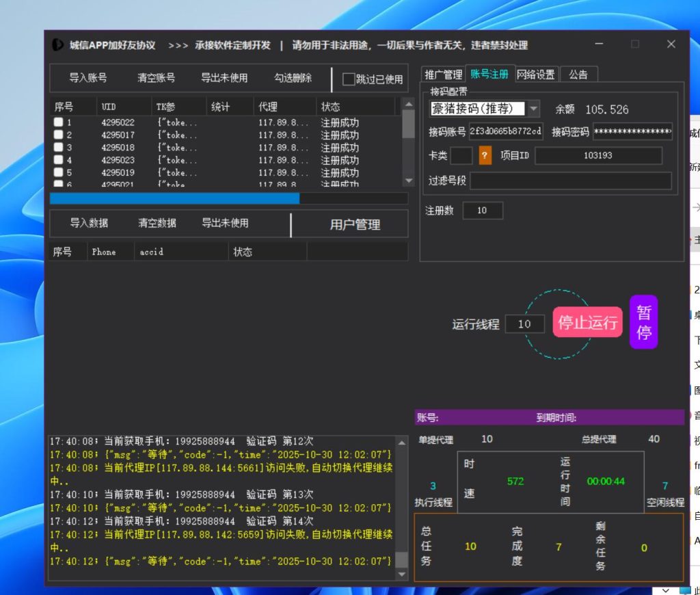Click the 导入账号 button

pos(87,78)
